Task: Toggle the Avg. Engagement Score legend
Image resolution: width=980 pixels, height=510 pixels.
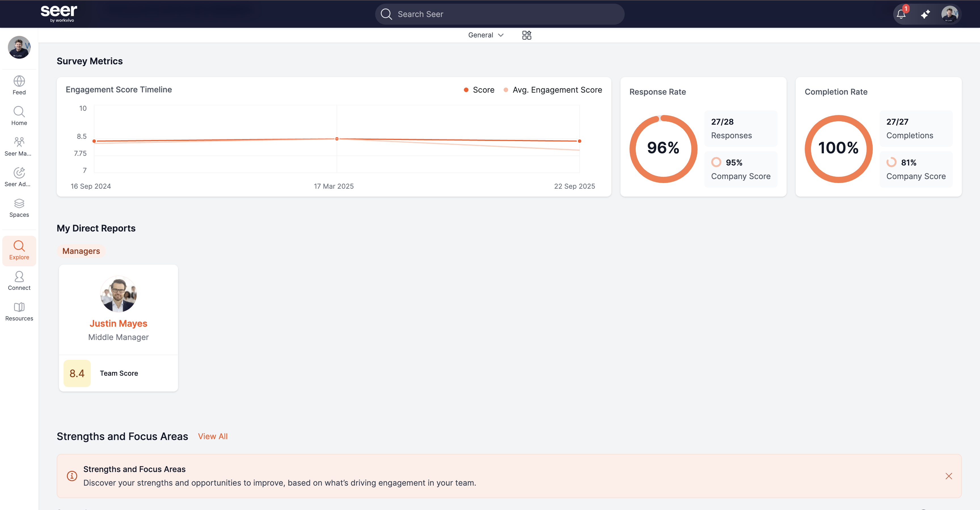Action: click(553, 90)
